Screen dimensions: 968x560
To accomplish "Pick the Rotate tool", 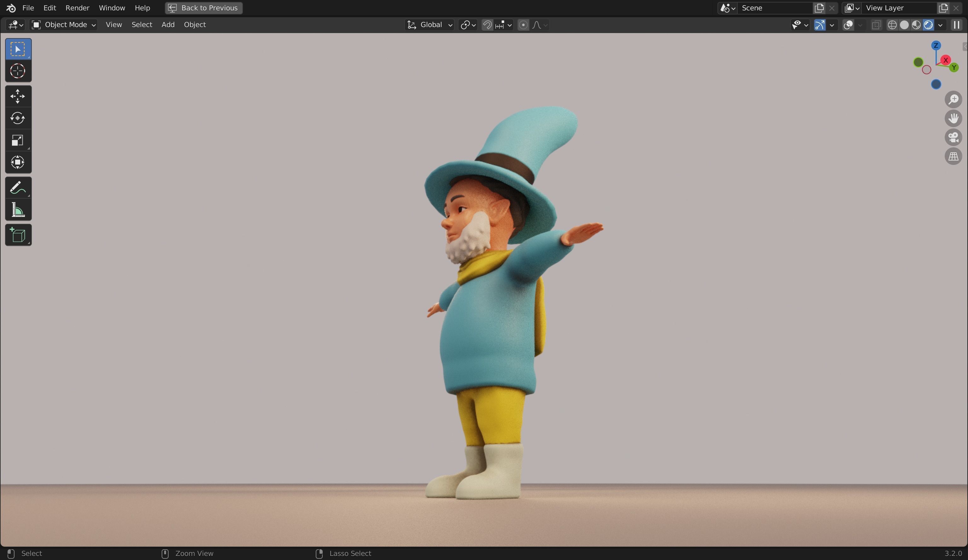I will tap(18, 118).
